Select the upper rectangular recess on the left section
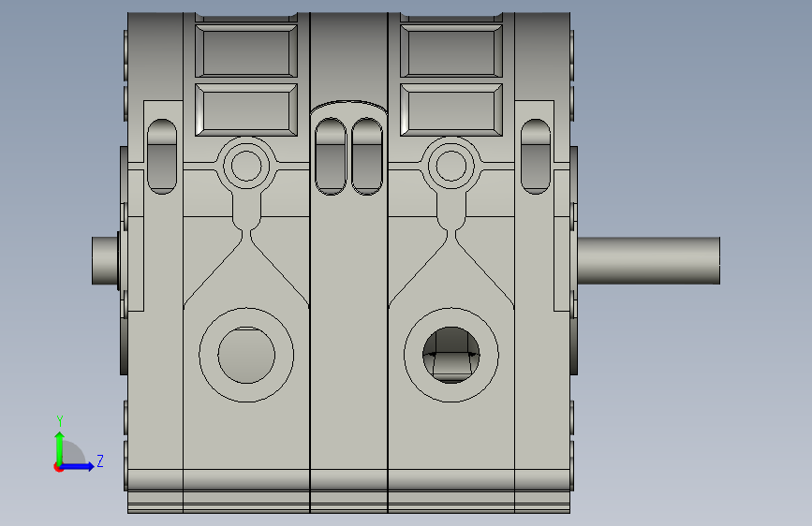The image size is (812, 526). [246, 51]
